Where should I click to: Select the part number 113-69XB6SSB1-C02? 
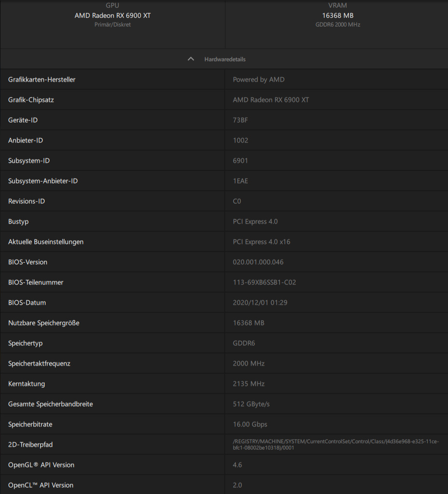264,282
